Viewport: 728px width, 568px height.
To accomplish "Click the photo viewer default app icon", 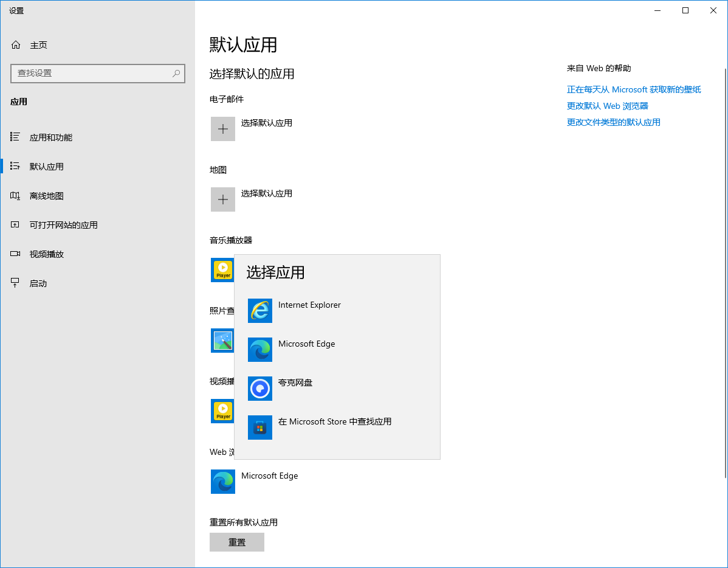I will (x=222, y=341).
